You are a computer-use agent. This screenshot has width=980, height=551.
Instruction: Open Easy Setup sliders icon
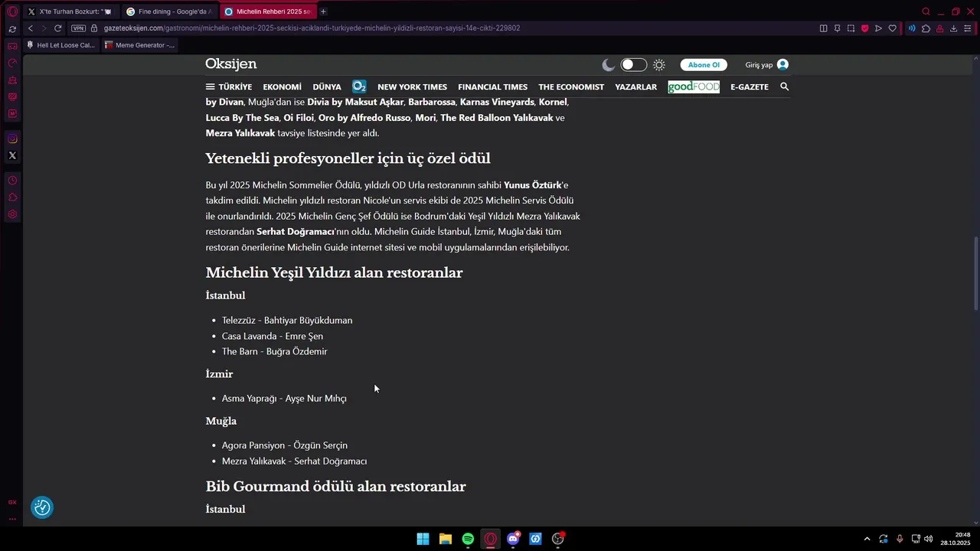(x=967, y=28)
